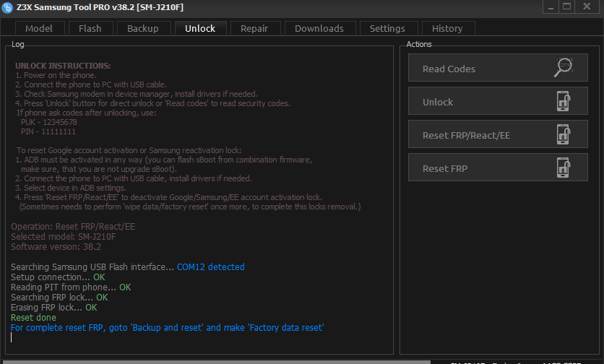The width and height of the screenshot is (604, 364).
Task: Click the phone-unlock icon on Unlock button
Action: 564,101
